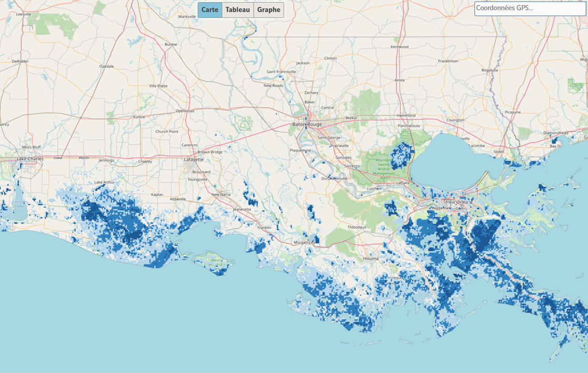The width and height of the screenshot is (588, 373).
Task: Open the Graphe tab
Action: (269, 10)
